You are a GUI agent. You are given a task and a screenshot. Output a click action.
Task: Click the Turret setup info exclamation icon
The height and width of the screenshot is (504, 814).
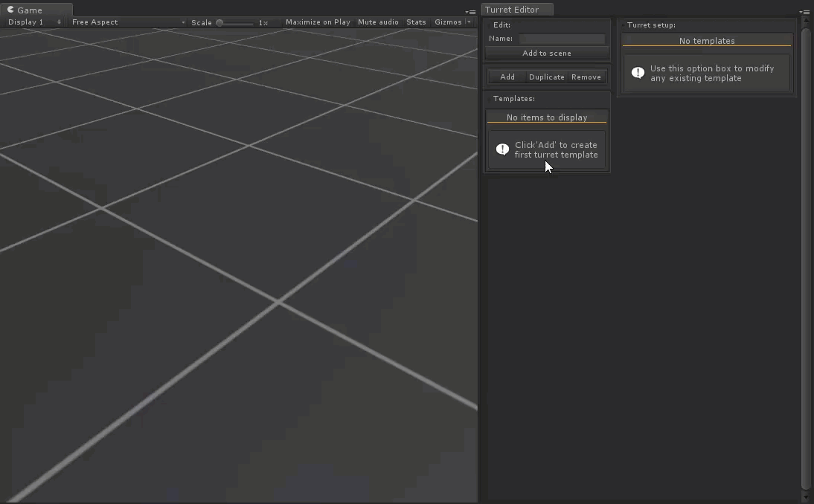coord(638,73)
